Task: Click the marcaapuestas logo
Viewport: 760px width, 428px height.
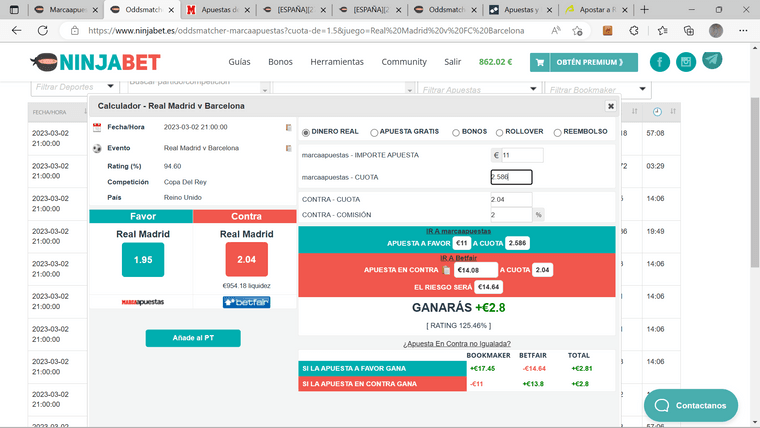Action: (142, 302)
